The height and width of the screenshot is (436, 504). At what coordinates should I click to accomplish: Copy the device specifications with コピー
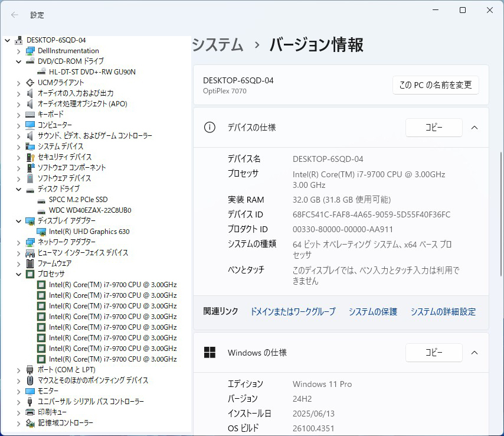434,128
